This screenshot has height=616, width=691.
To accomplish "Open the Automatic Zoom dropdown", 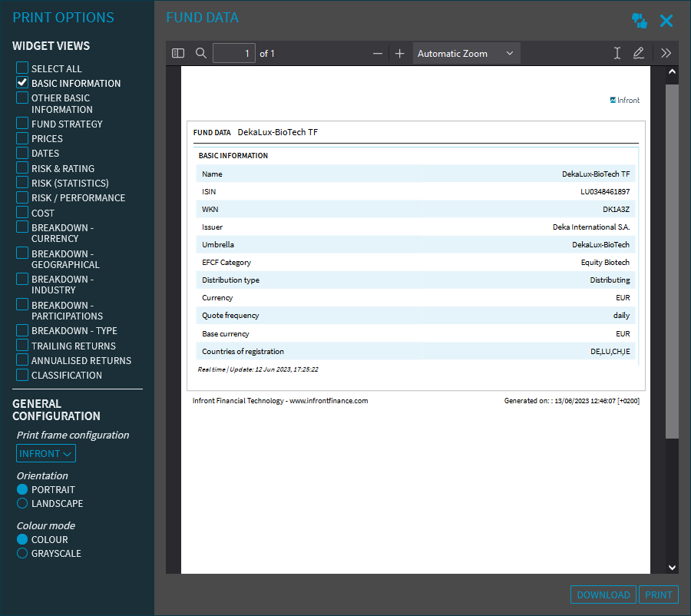I will [x=466, y=54].
